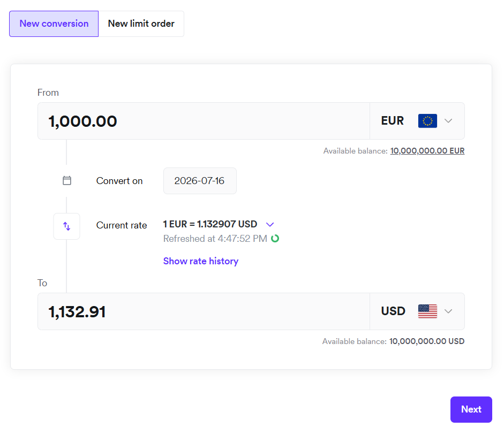Switch to the New conversion tab
The height and width of the screenshot is (435, 504).
54,24
